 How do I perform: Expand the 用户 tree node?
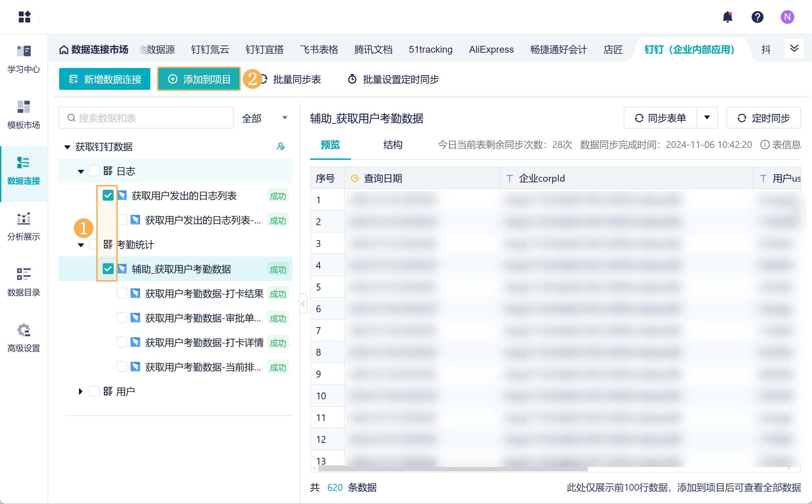point(80,391)
